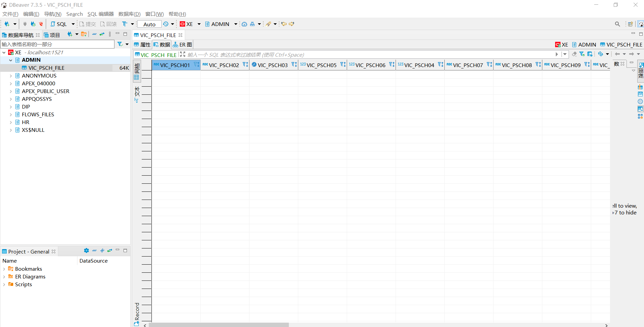Image resolution: width=644 pixels, height=327 pixels.
Task: Expand the Scripts folder in Project panel
Action: click(4, 285)
